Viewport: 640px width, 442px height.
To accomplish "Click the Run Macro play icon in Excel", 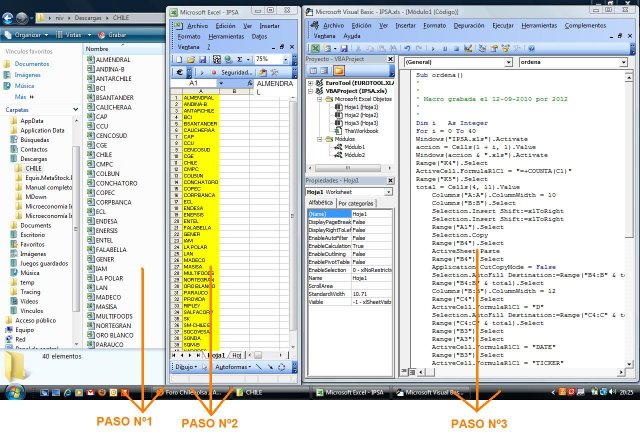I will [x=202, y=73].
